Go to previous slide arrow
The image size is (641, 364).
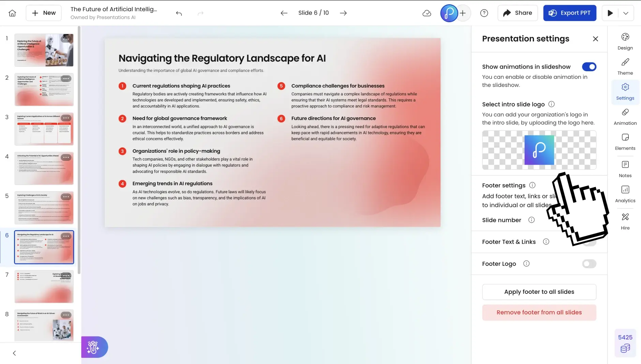pos(284,13)
